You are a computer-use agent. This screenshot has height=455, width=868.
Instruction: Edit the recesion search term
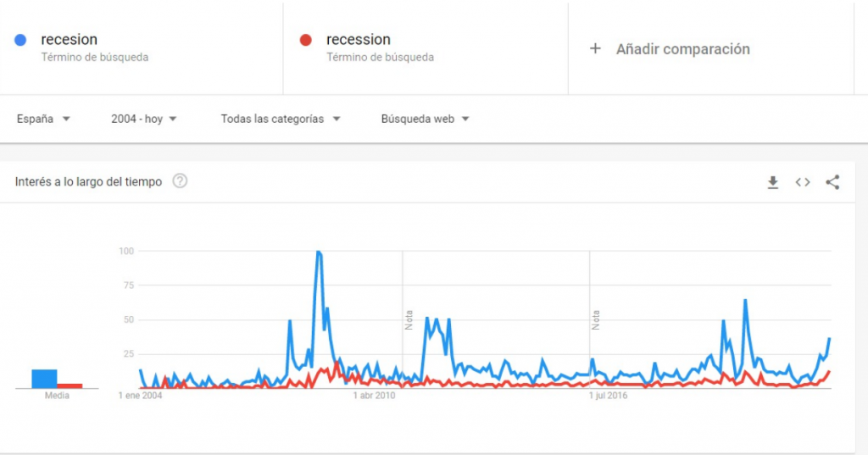pyautogui.click(x=70, y=40)
